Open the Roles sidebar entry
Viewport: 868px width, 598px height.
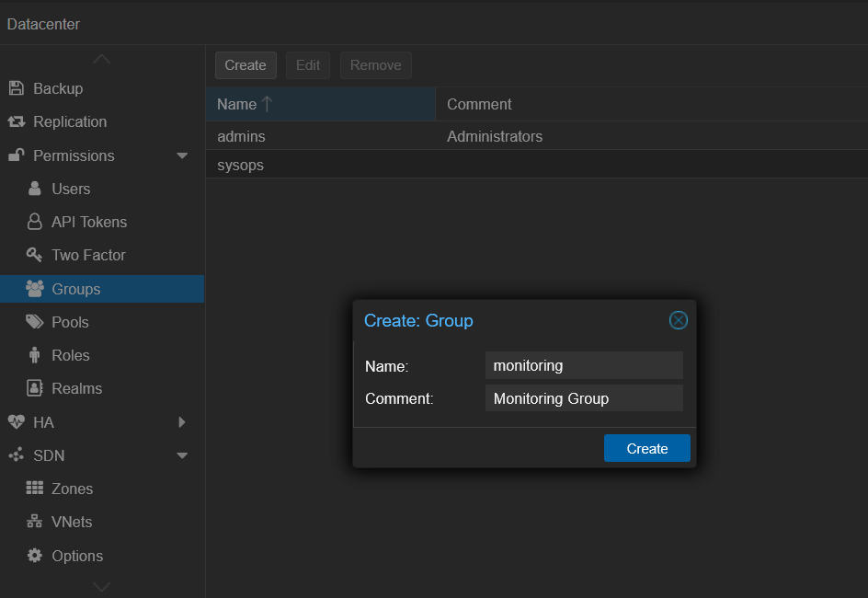point(102,355)
